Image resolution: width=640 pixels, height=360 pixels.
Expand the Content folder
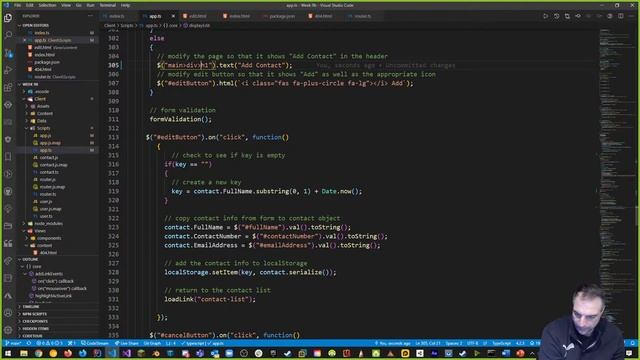tap(45, 113)
